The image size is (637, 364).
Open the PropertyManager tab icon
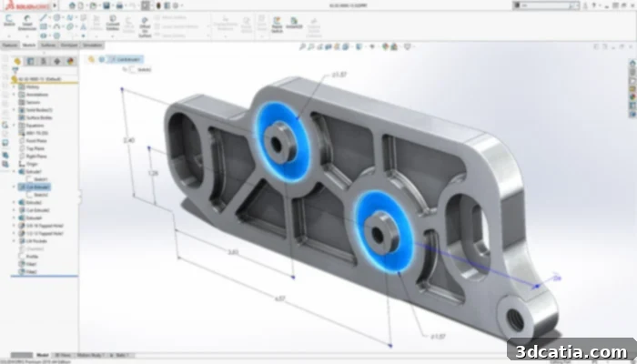tap(30, 61)
